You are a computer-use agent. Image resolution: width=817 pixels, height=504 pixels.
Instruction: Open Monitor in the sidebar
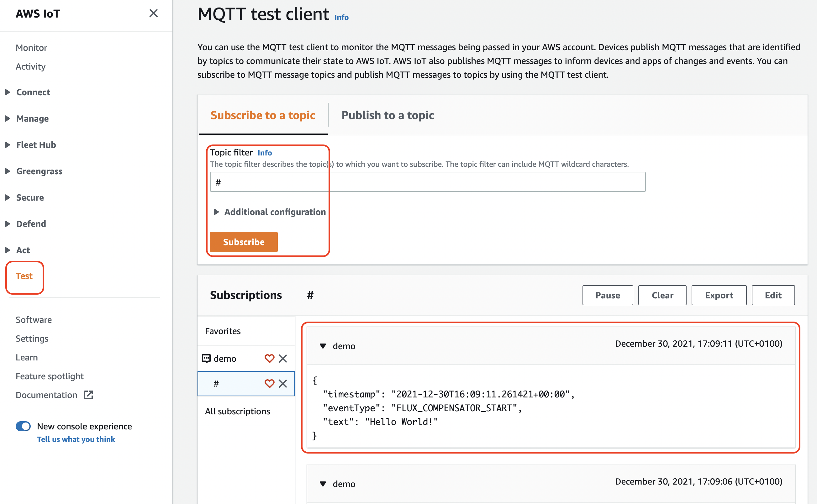point(31,48)
